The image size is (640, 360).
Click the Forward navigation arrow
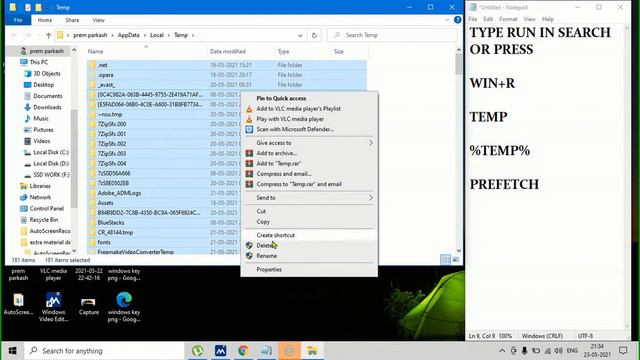(x=28, y=36)
